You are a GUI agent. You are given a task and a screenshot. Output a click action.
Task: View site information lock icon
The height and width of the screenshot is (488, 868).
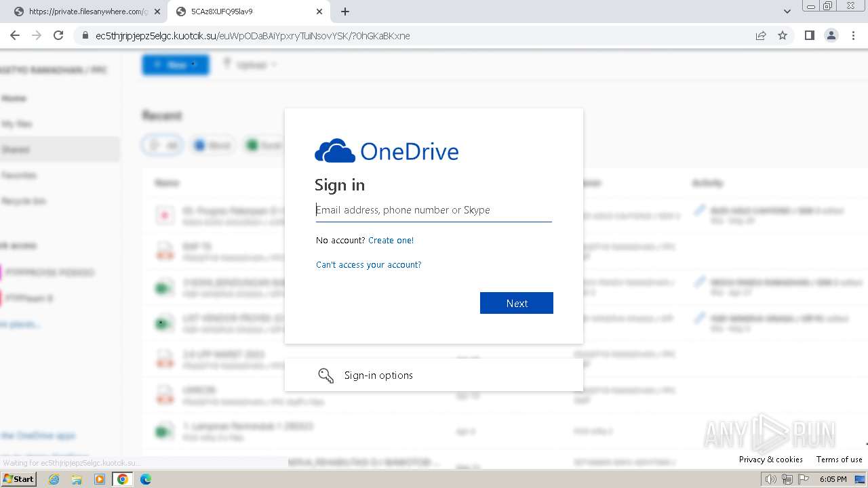[x=85, y=36]
